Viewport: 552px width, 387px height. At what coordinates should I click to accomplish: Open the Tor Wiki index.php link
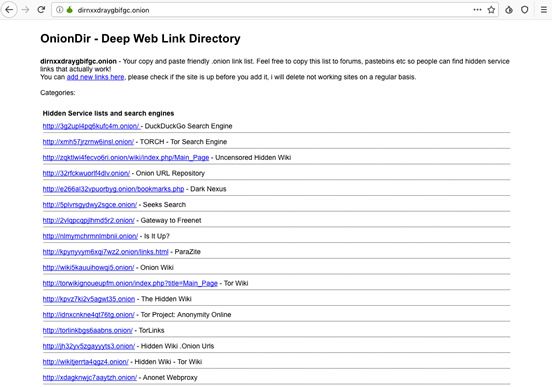point(130,283)
